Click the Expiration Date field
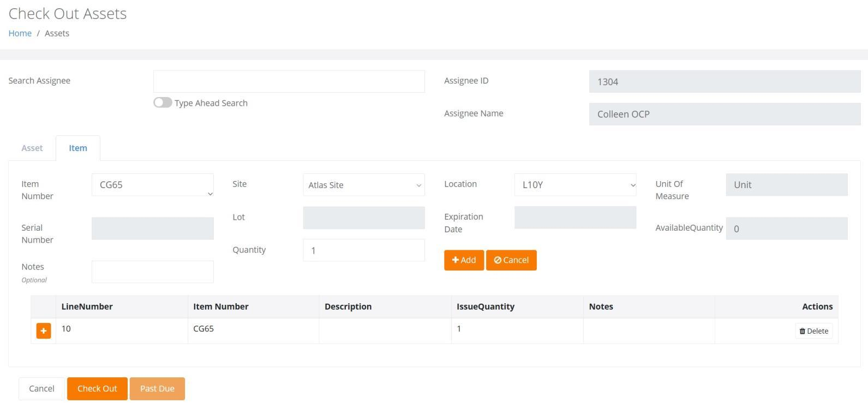Image resolution: width=868 pixels, height=403 pixels. (x=575, y=218)
